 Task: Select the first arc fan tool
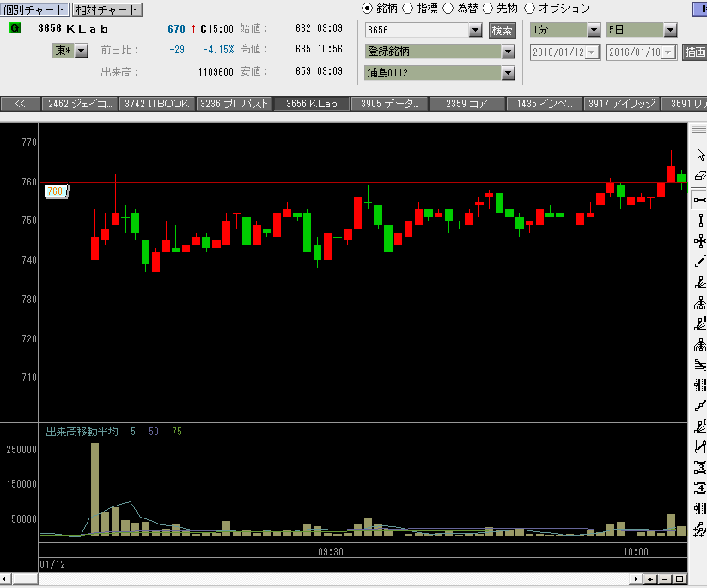pos(700,303)
